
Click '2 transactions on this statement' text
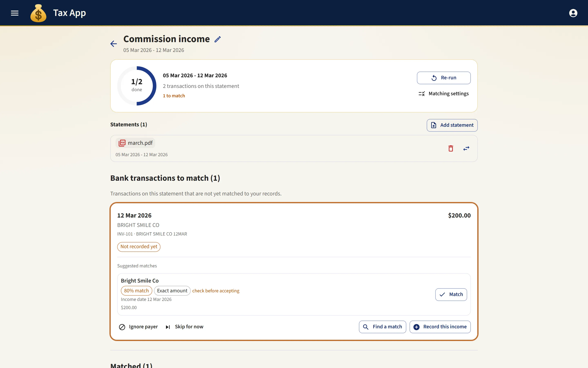[x=201, y=86]
